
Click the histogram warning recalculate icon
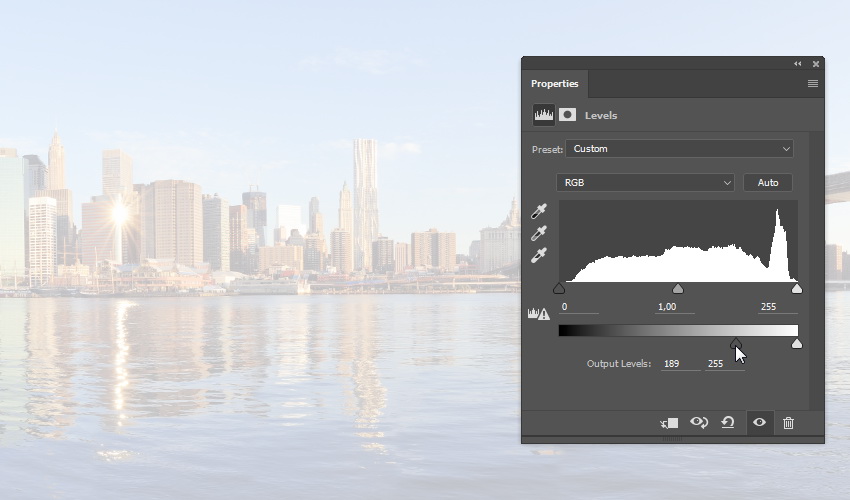(539, 313)
